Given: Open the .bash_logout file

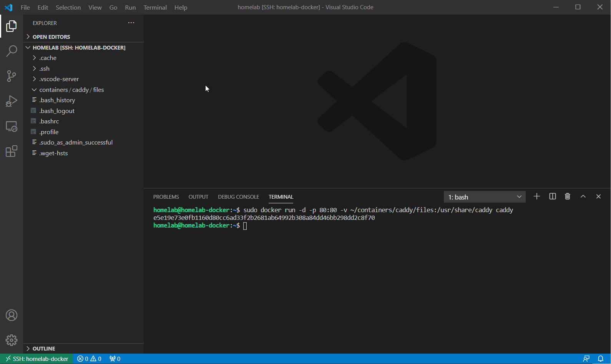Looking at the screenshot, I should tap(83, 111).
